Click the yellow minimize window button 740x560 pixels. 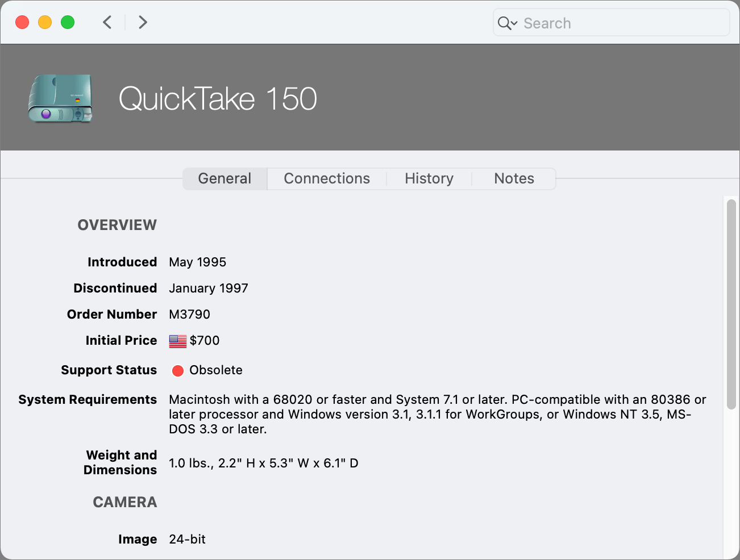point(45,22)
